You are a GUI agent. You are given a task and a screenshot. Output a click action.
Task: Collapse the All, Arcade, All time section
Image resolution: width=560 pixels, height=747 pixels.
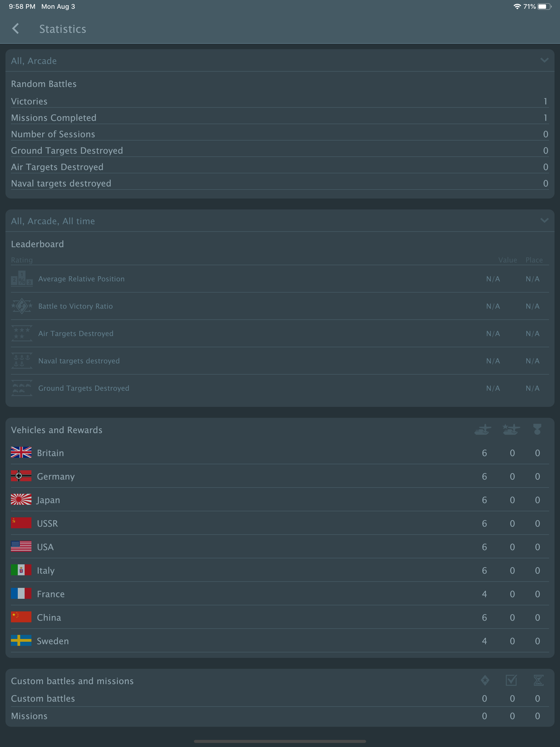(544, 221)
